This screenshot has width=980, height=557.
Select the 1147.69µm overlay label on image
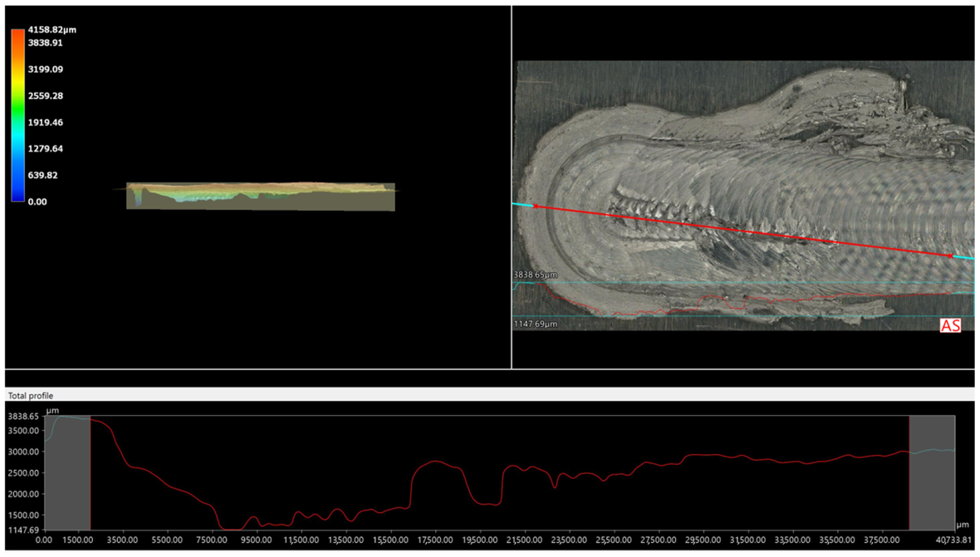point(535,324)
